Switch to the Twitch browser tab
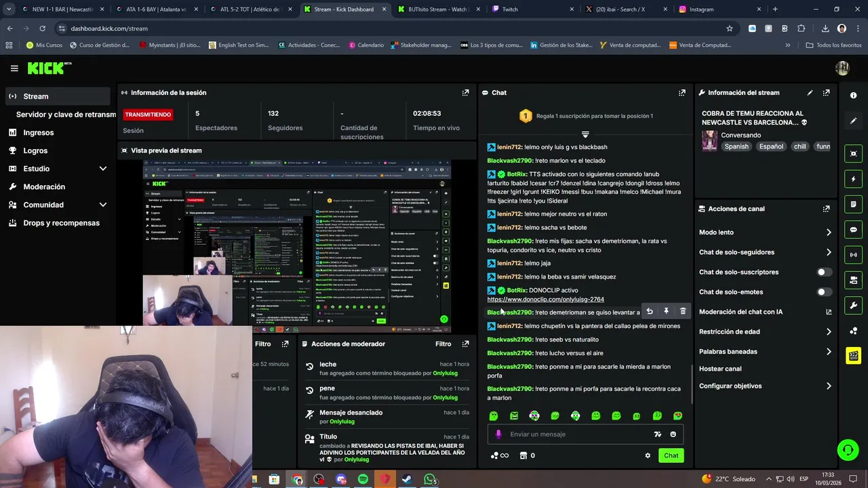 [x=533, y=9]
